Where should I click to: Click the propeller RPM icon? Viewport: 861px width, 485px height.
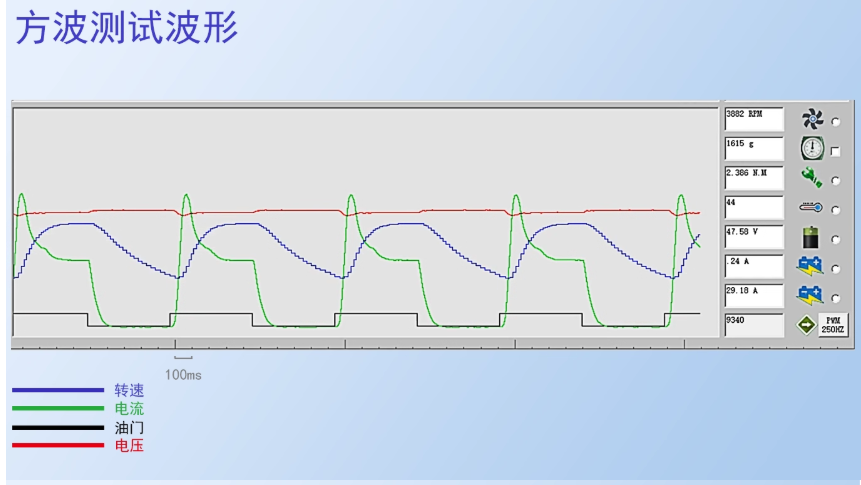click(x=811, y=120)
